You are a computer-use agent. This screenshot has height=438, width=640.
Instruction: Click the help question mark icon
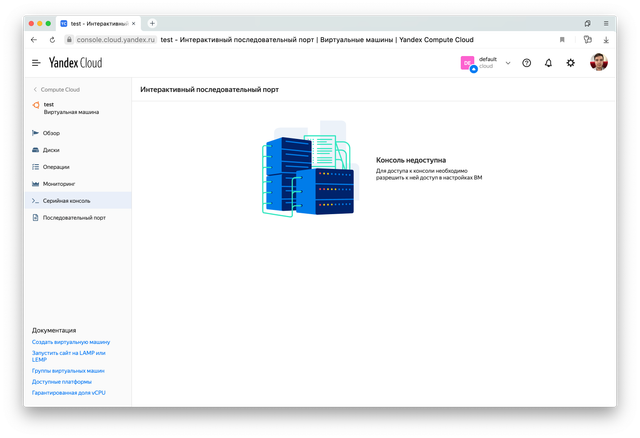click(527, 63)
